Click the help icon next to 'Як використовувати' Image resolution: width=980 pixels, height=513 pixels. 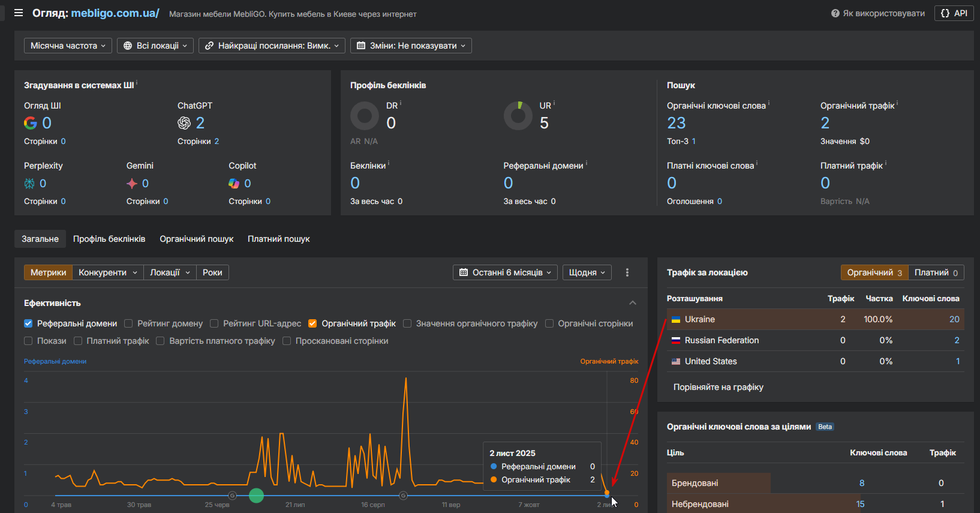(835, 13)
